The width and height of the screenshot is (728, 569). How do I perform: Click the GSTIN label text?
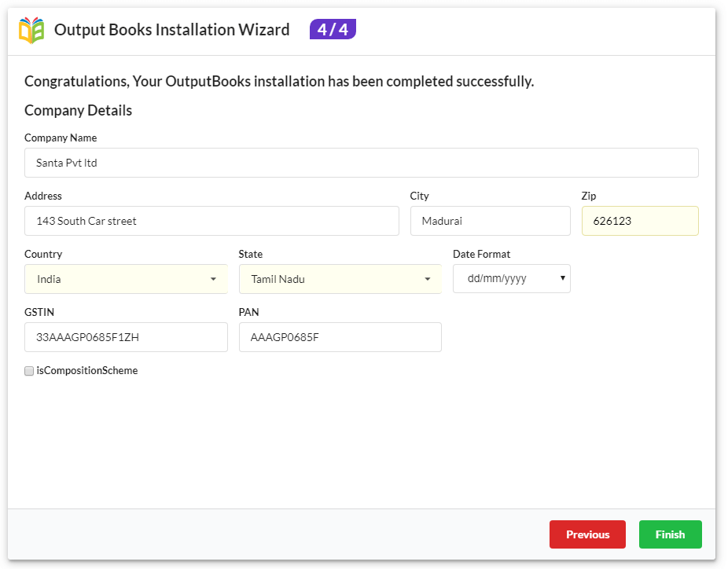(39, 312)
